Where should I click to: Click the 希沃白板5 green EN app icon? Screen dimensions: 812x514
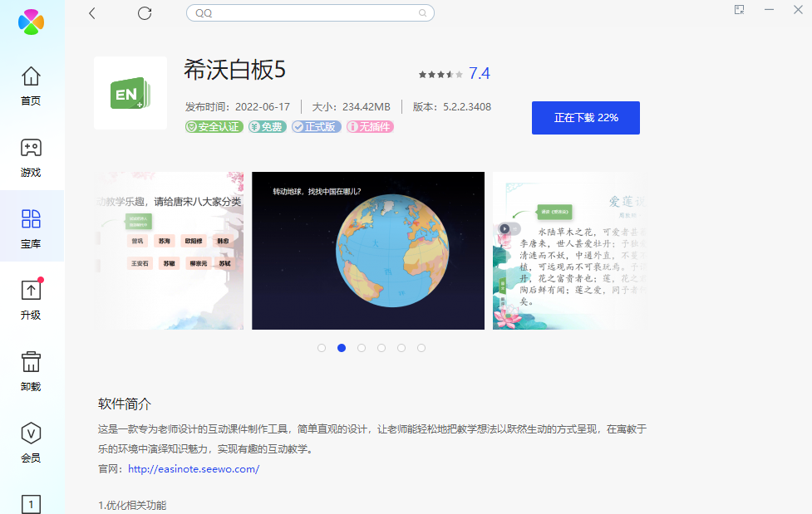pyautogui.click(x=130, y=93)
